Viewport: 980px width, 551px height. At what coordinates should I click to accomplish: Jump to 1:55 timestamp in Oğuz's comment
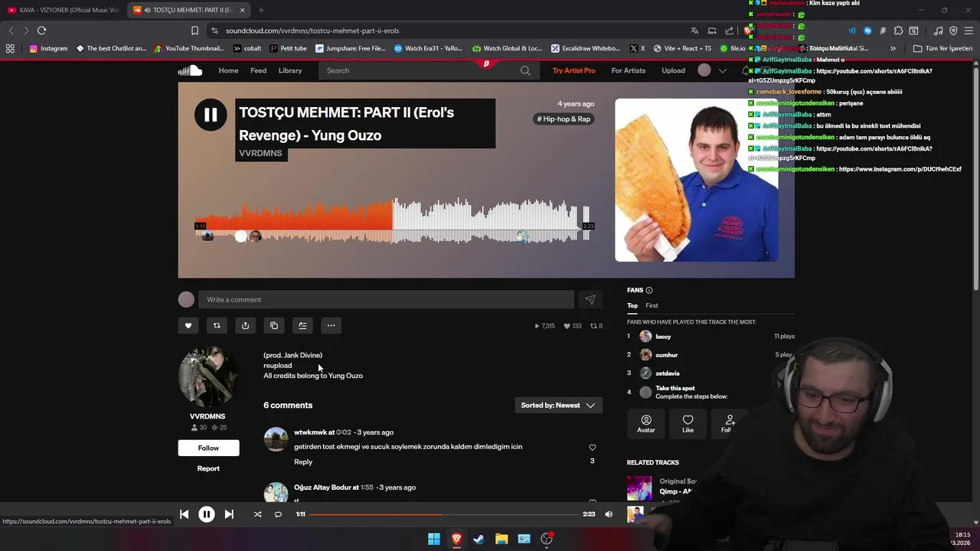click(x=367, y=487)
